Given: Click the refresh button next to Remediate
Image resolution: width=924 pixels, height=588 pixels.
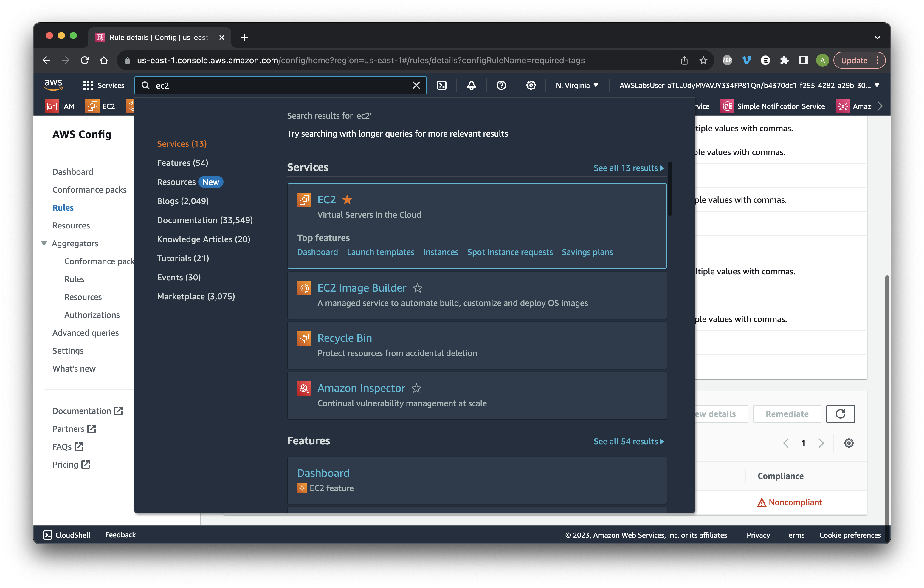Looking at the screenshot, I should (840, 414).
